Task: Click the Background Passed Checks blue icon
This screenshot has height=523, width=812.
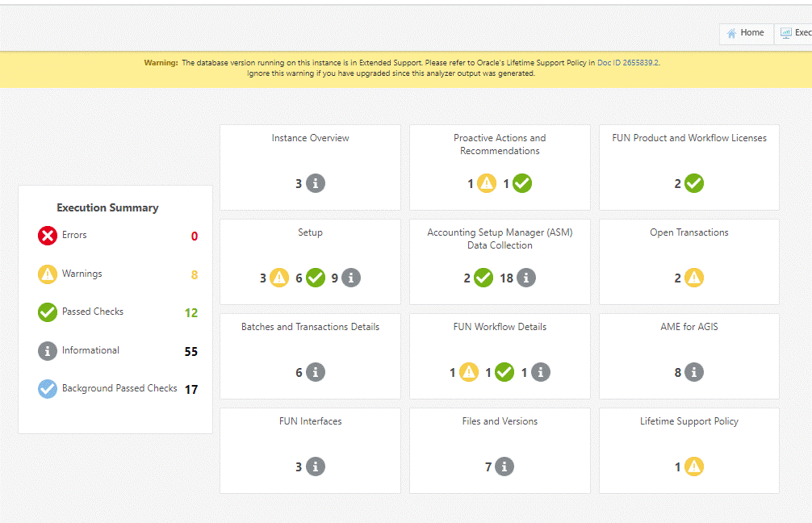Action: click(48, 389)
